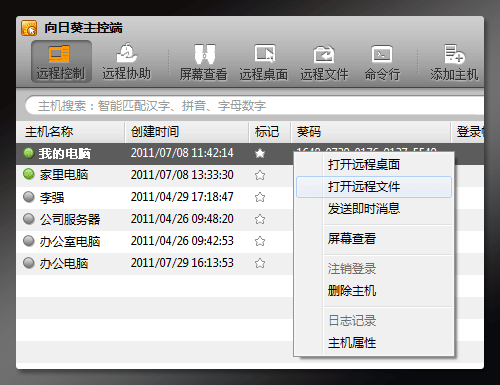Screen dimensions: 500x385
Task: Click the green status dot for 我的电脑
Action: pyautogui.click(x=29, y=153)
